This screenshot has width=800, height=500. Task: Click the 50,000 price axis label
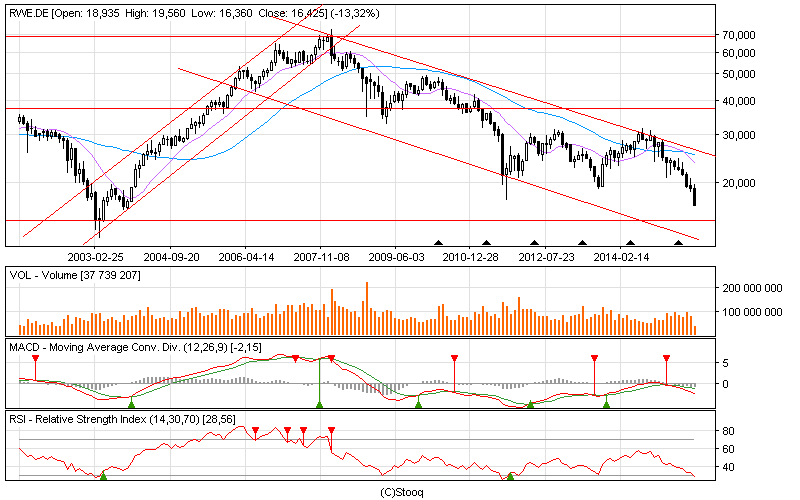click(x=739, y=73)
